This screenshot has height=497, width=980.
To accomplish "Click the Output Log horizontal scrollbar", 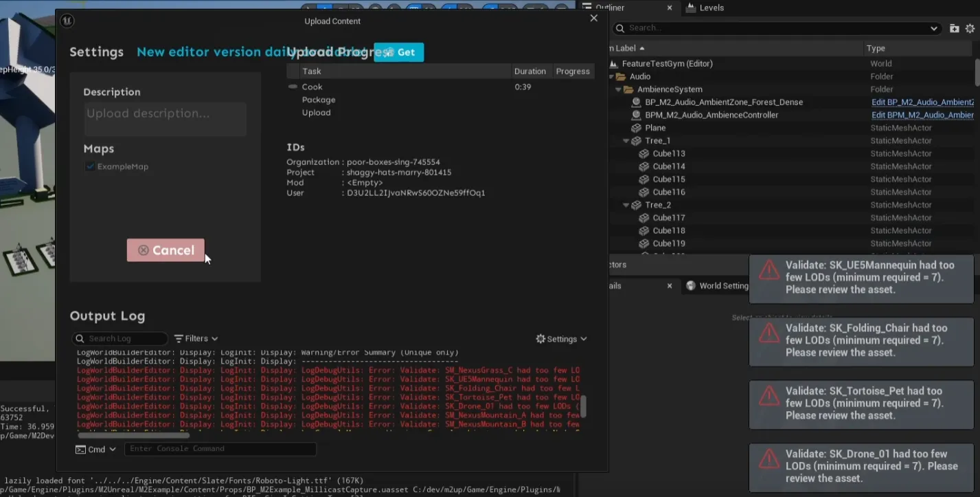I will pyautogui.click(x=133, y=435).
